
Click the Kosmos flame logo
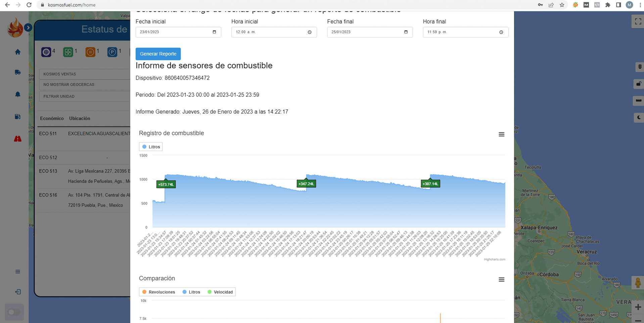(15, 28)
